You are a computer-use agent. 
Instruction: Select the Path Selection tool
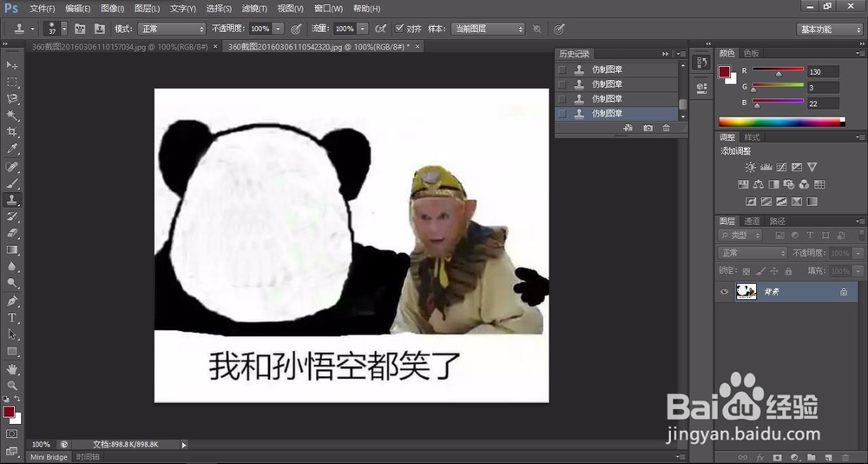click(x=12, y=335)
